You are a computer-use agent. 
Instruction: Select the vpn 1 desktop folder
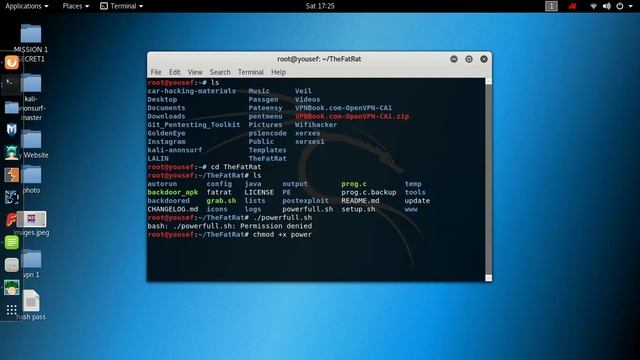pos(31,264)
